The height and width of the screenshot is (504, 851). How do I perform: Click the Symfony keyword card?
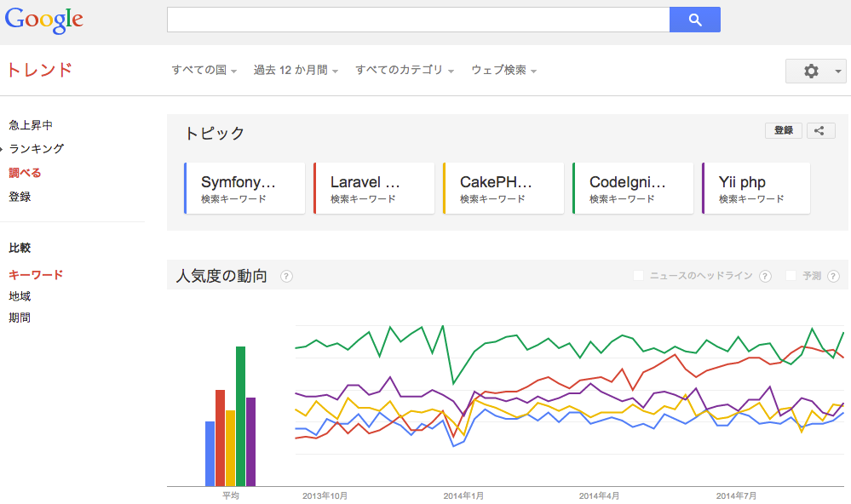pos(244,188)
